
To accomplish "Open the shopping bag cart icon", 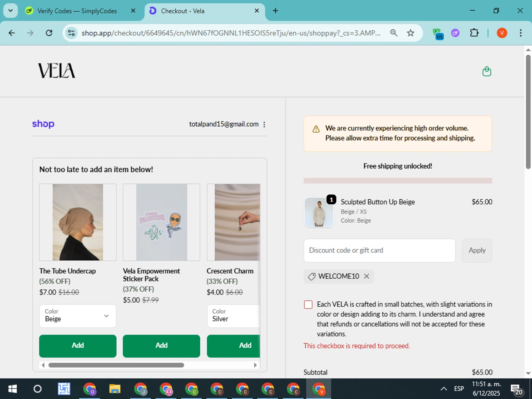I will tap(487, 71).
